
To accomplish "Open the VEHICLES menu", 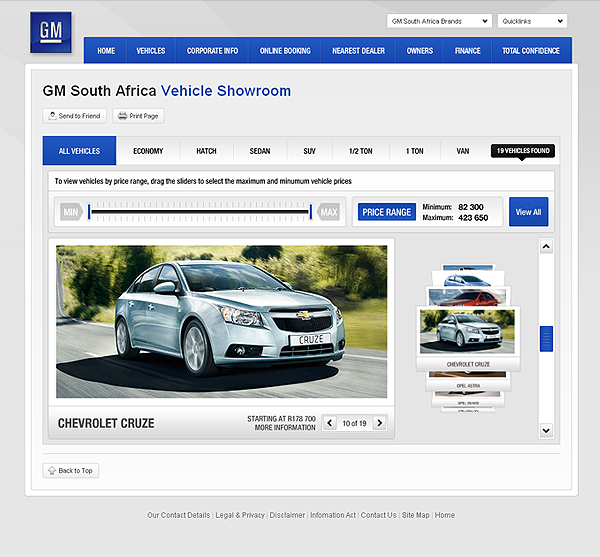I will tap(151, 50).
